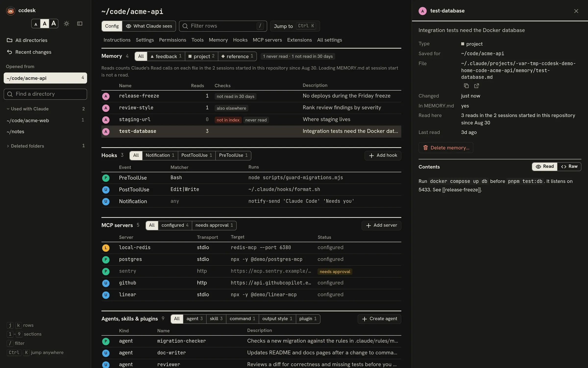Click the avatar icon in test-database panel header
Viewport: 588px width, 368px height.
(423, 11)
